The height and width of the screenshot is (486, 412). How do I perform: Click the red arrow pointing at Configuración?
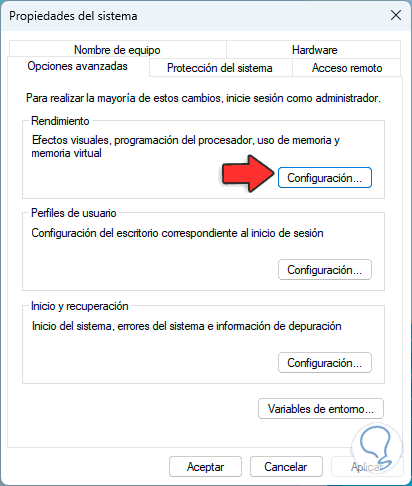(248, 173)
